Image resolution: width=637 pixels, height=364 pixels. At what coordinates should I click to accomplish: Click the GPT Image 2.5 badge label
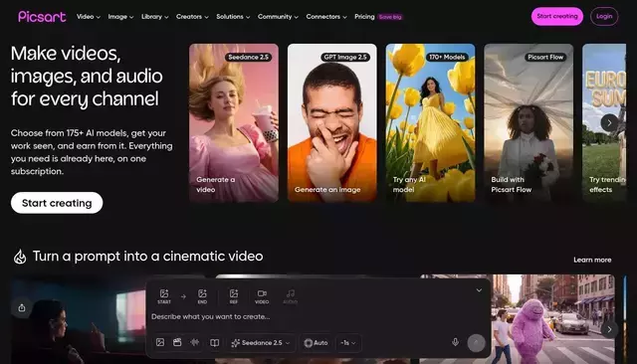345,58
